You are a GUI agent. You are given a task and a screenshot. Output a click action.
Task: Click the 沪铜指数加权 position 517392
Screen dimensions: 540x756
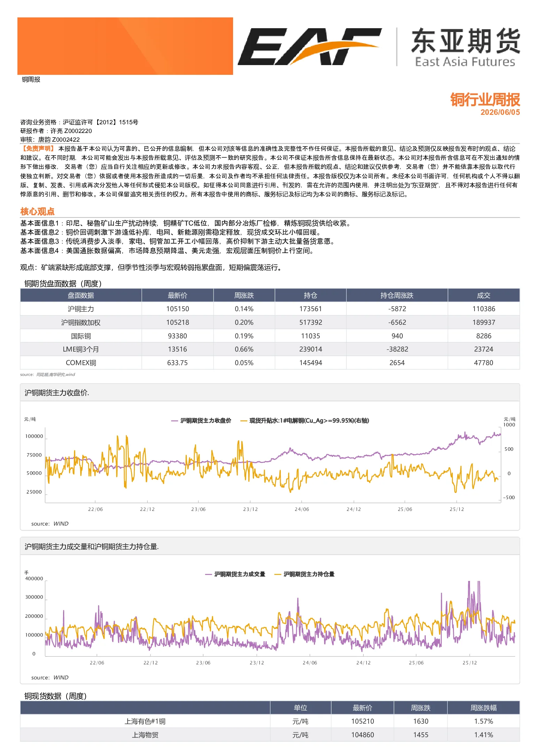[x=311, y=322]
